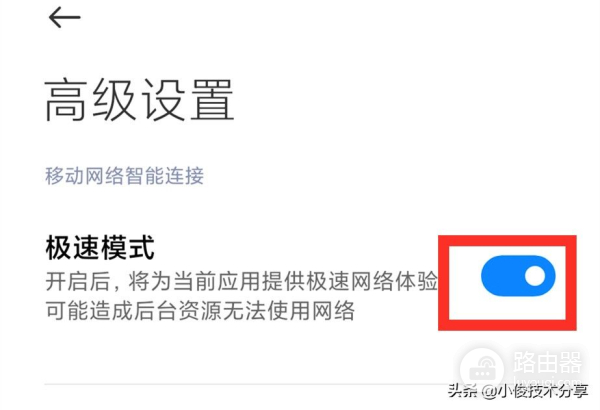Screen dimensions: 600x410
Task: Click the 高 character in the page title
Action: [65, 100]
